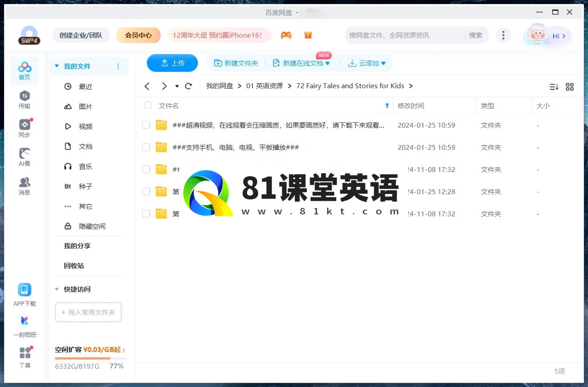
Task: Switch to grid view icon
Action: (570, 87)
